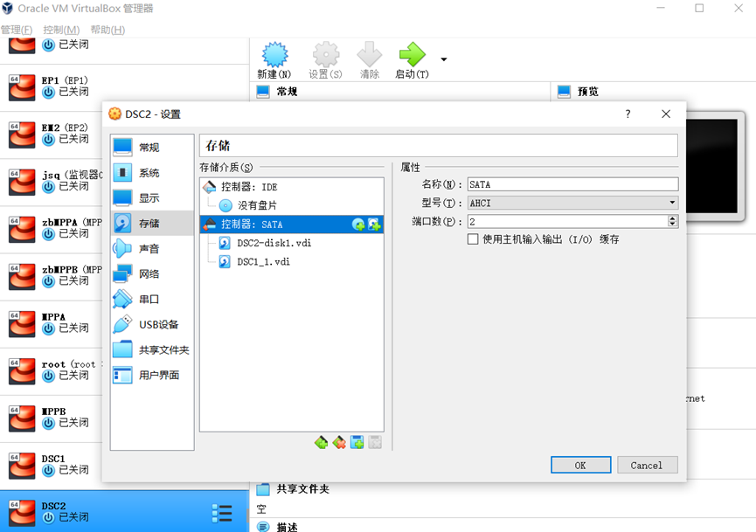The height and width of the screenshot is (532, 756).
Task: Select the IDE controller tree item
Action: 291,187
